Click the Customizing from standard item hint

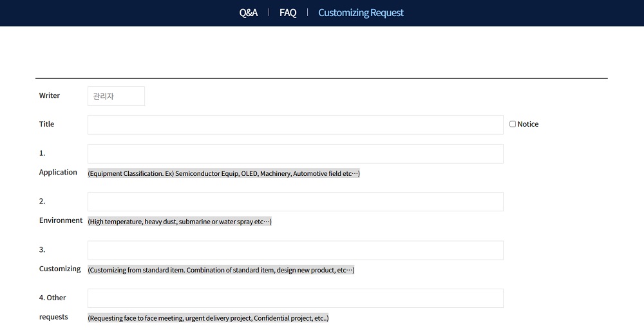tap(221, 270)
